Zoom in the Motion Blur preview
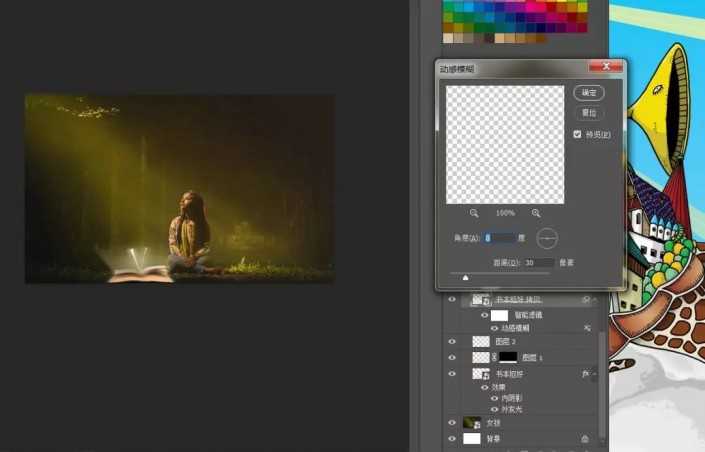The image size is (705, 452). (536, 213)
